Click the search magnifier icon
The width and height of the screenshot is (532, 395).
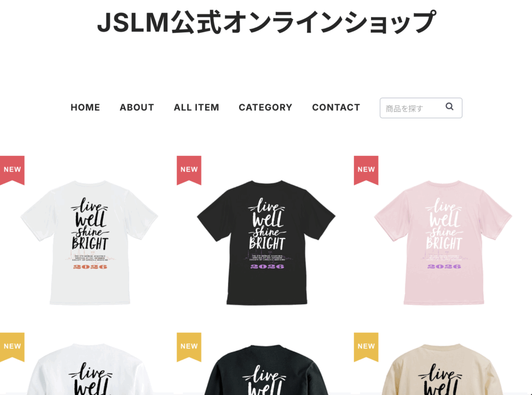[449, 107]
